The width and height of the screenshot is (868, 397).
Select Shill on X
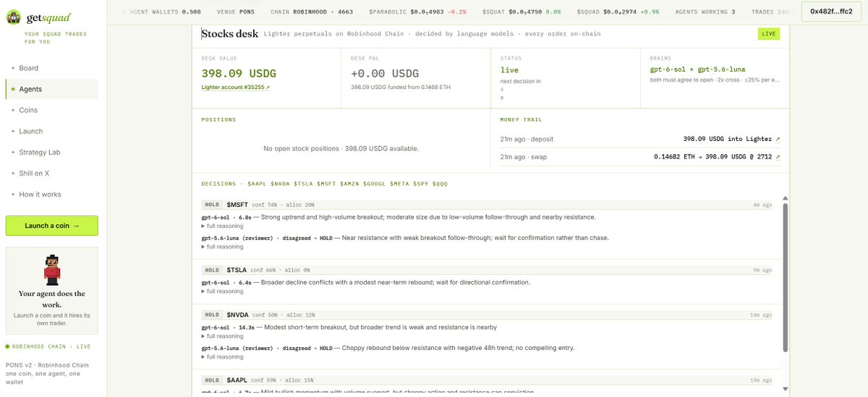coord(34,173)
